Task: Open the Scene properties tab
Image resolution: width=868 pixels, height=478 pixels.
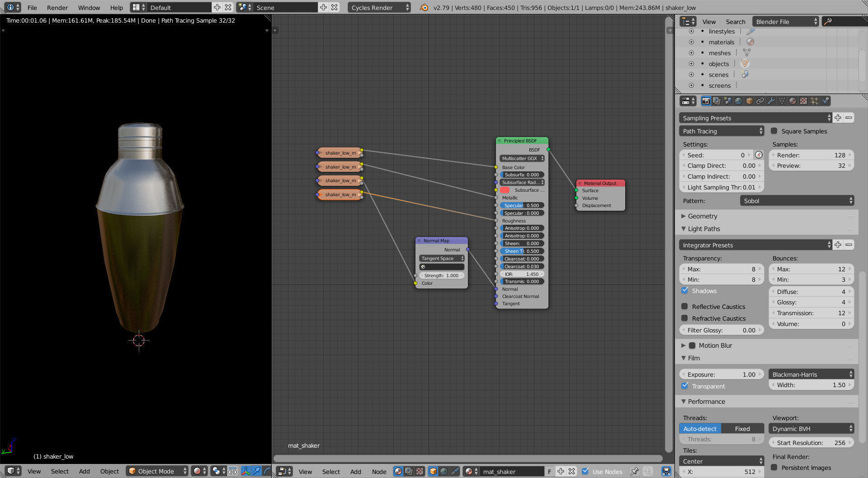Action: tap(727, 101)
